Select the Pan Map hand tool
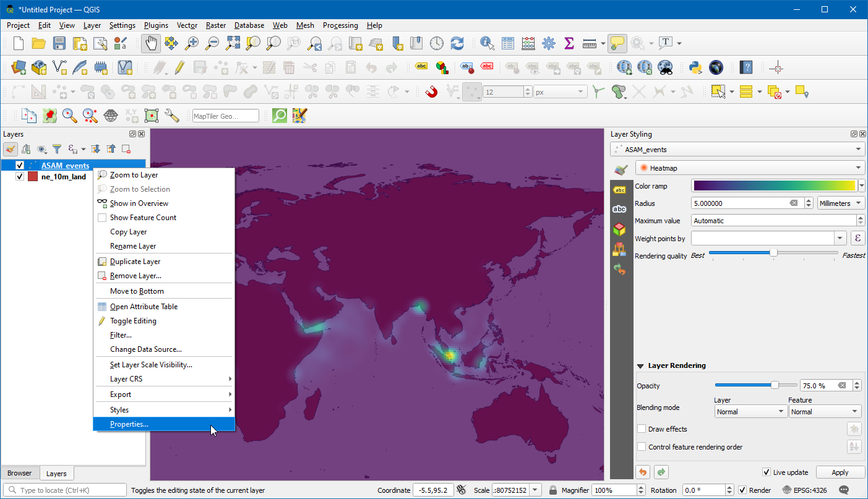Image resolution: width=868 pixels, height=499 pixels. pyautogui.click(x=151, y=43)
